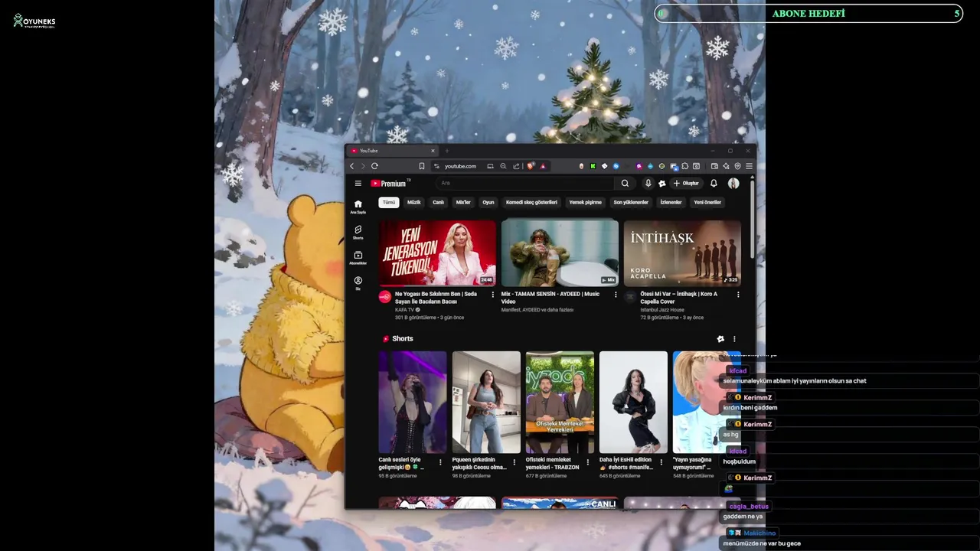Open the Istanbul Jazz House channel link
This screenshot has width=980, height=551.
click(x=662, y=310)
